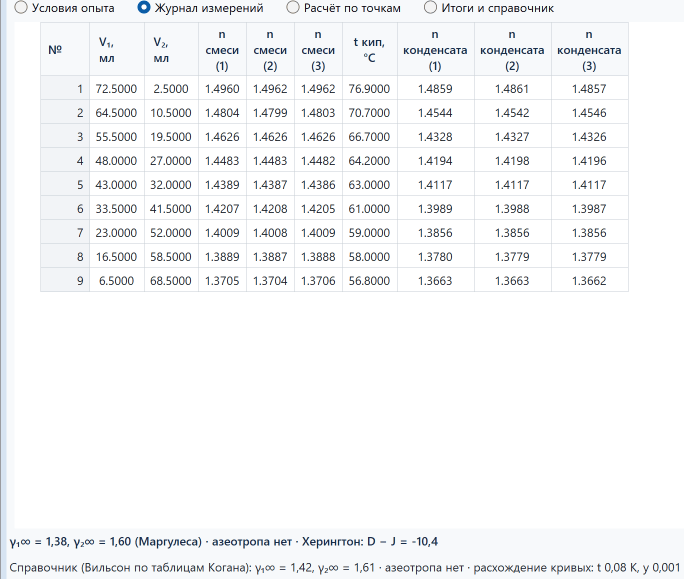This screenshot has width=684, height=579.
Task: Select row header number 9
Action: tap(65, 281)
